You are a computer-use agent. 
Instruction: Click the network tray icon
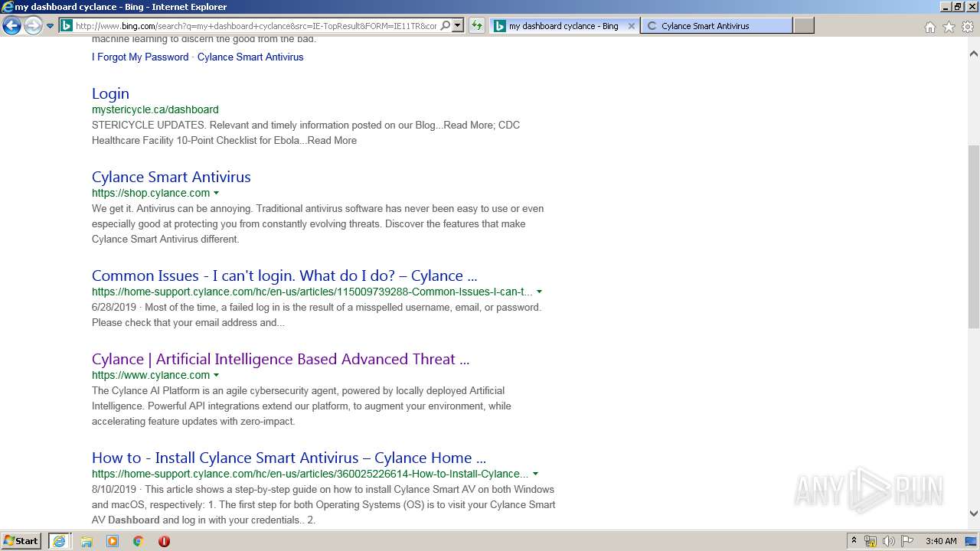pyautogui.click(x=871, y=541)
